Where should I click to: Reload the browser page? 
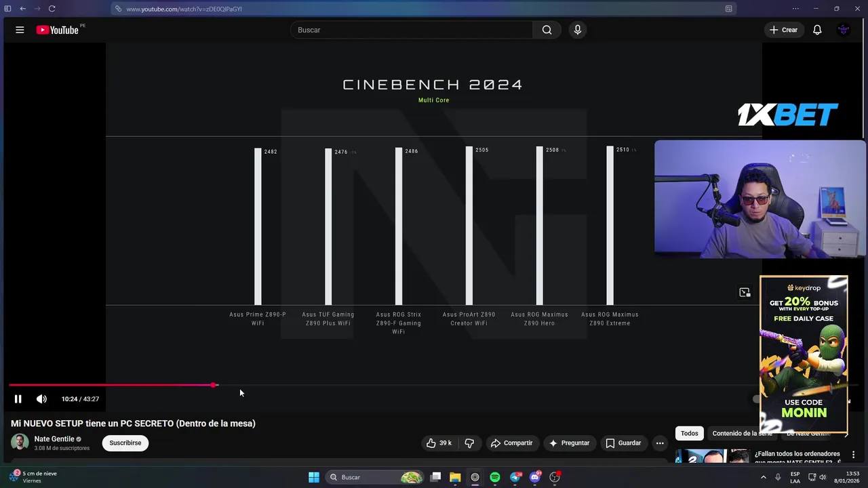[52, 9]
